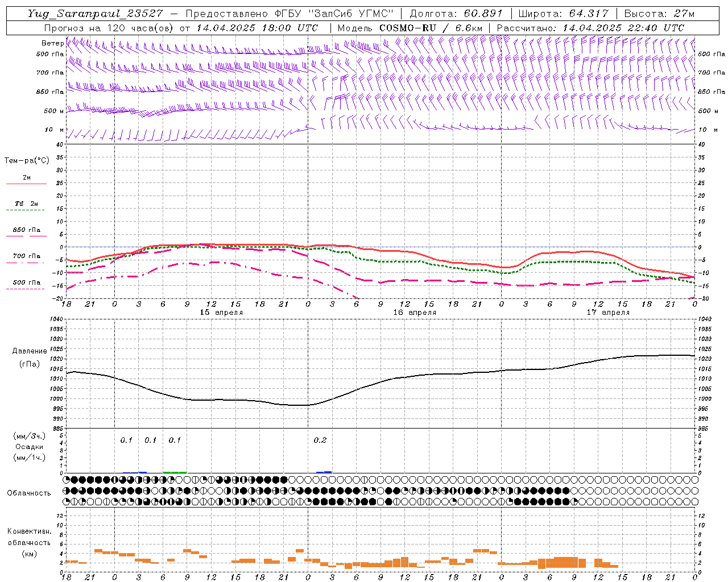Image resolution: width=728 pixels, height=582 pixels.
Task: Click the "Конвективн." panel label
Action: [x=29, y=531]
